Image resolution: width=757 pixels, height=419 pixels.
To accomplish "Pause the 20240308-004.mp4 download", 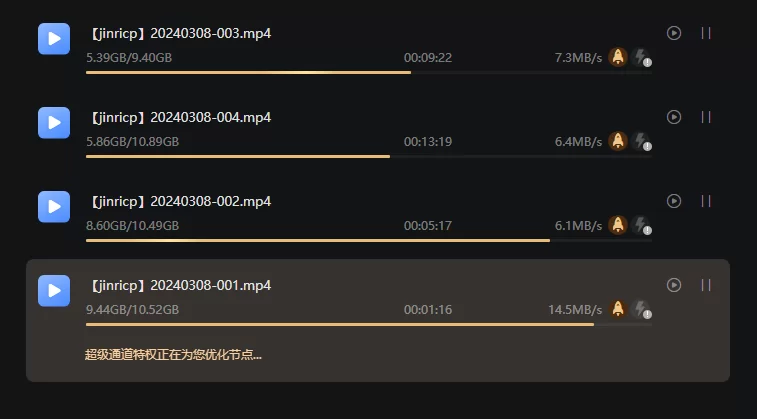I will click(706, 117).
